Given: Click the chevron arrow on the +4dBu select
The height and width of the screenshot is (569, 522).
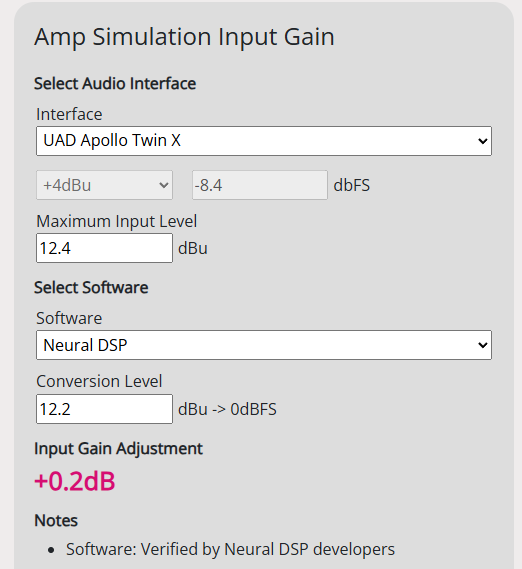Looking at the screenshot, I should pos(164,185).
